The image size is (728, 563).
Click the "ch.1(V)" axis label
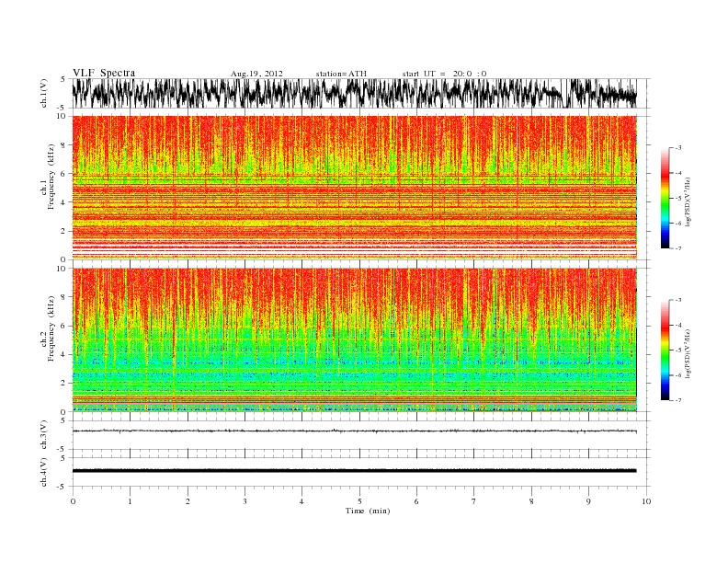[44, 93]
